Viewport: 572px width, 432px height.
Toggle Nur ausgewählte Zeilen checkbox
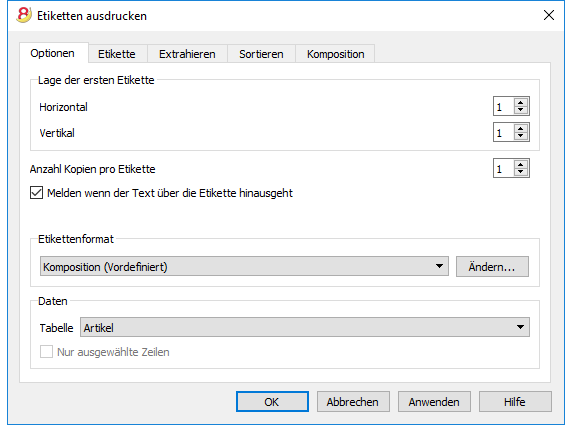[46, 352]
